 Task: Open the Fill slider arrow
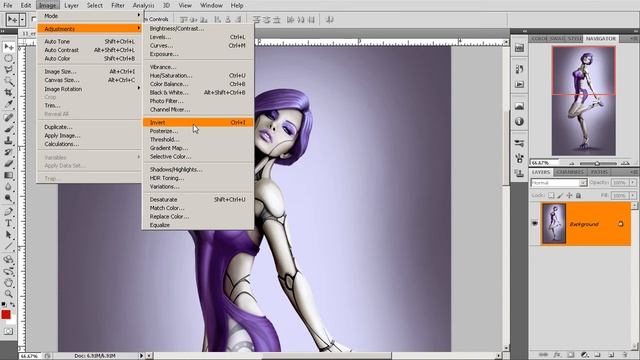(633, 196)
